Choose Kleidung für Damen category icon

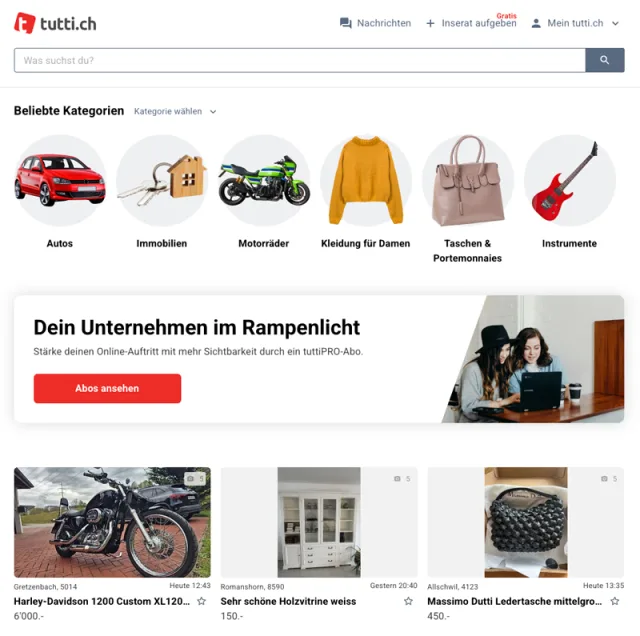pos(366,180)
